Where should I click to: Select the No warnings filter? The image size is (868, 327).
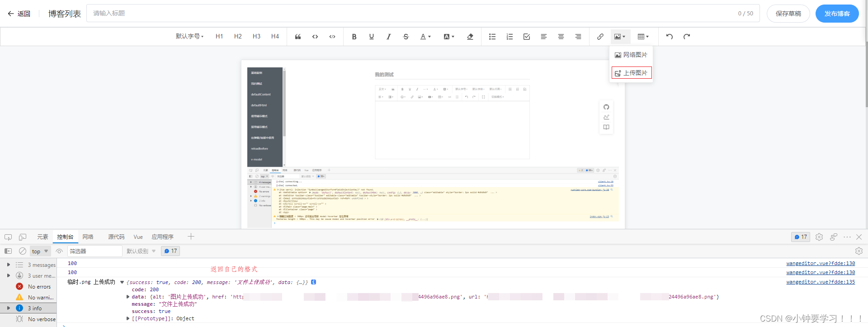tap(28, 298)
